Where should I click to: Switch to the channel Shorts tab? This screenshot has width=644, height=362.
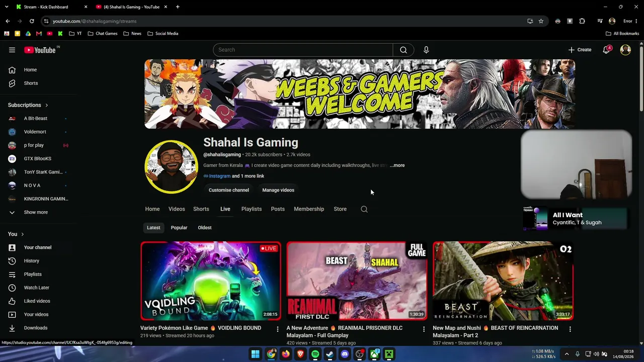coord(201,209)
